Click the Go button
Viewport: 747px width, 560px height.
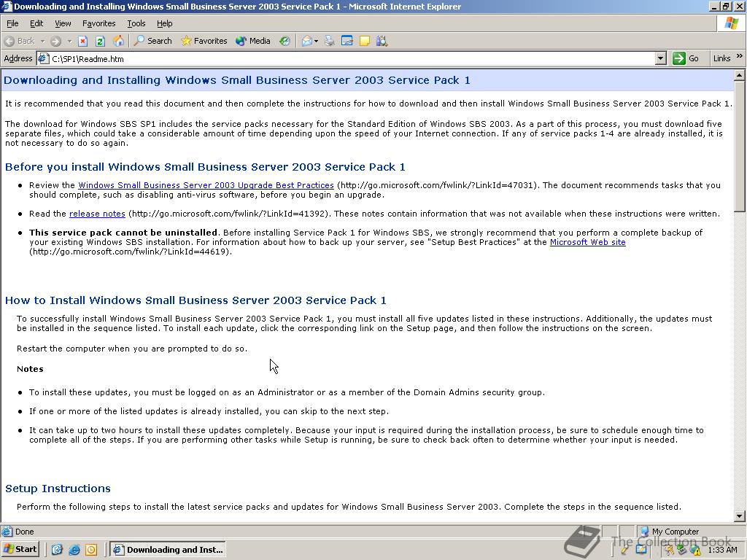(686, 58)
